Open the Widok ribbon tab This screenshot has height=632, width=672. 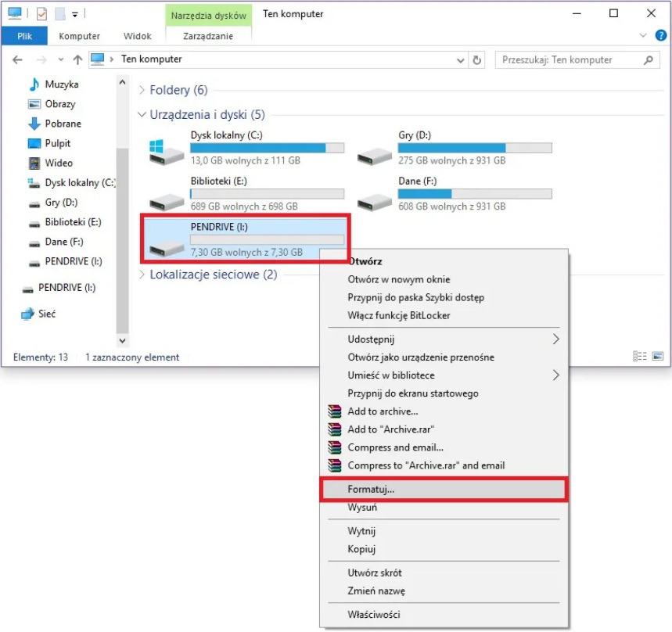[137, 36]
